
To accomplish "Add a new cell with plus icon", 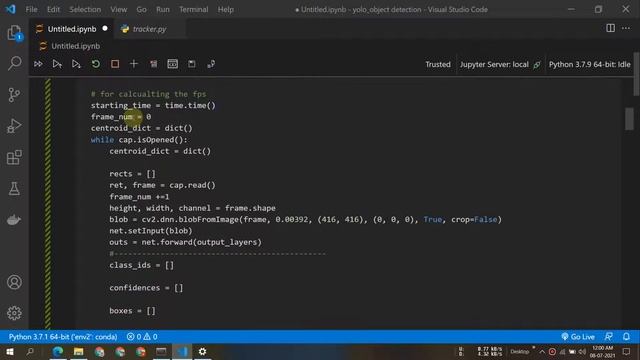I will [x=134, y=64].
